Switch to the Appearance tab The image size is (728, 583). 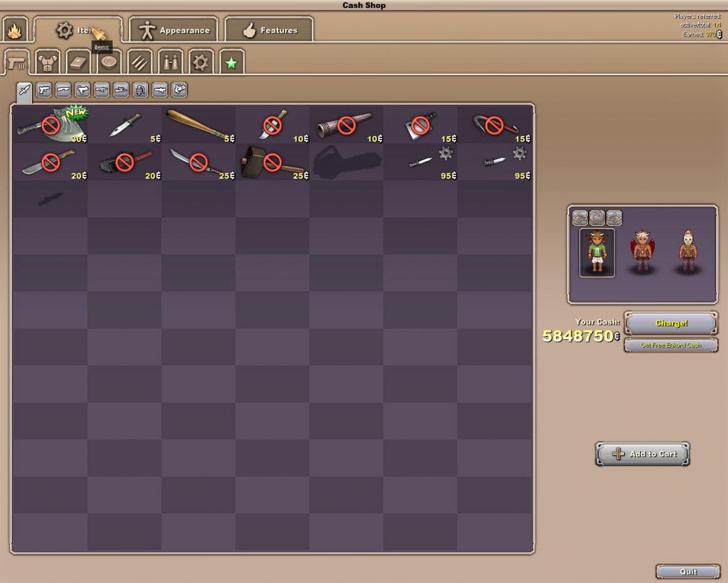(x=174, y=30)
